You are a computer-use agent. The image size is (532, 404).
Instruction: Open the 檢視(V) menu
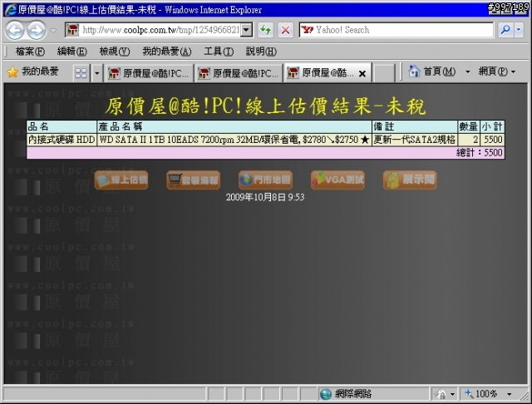tap(115, 52)
